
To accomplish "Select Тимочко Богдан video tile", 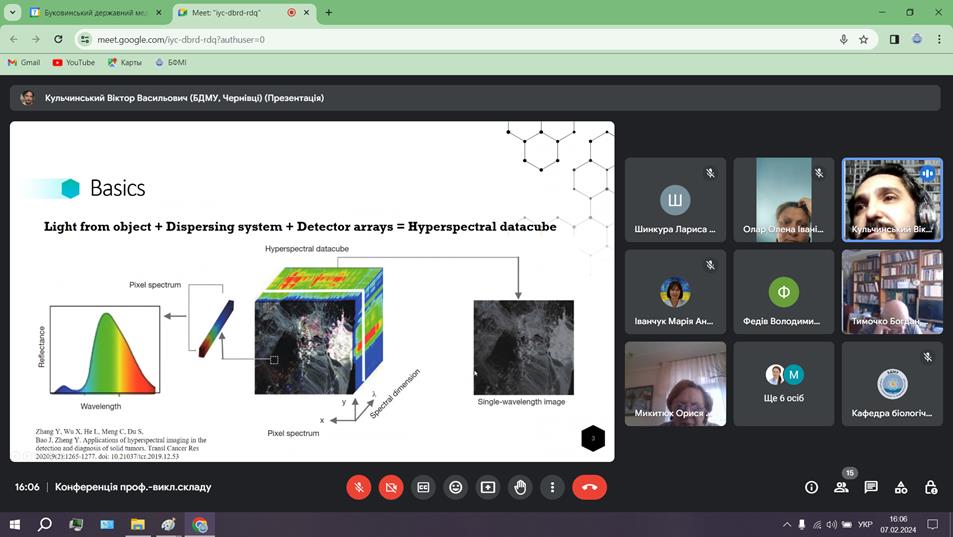I will pyautogui.click(x=892, y=292).
